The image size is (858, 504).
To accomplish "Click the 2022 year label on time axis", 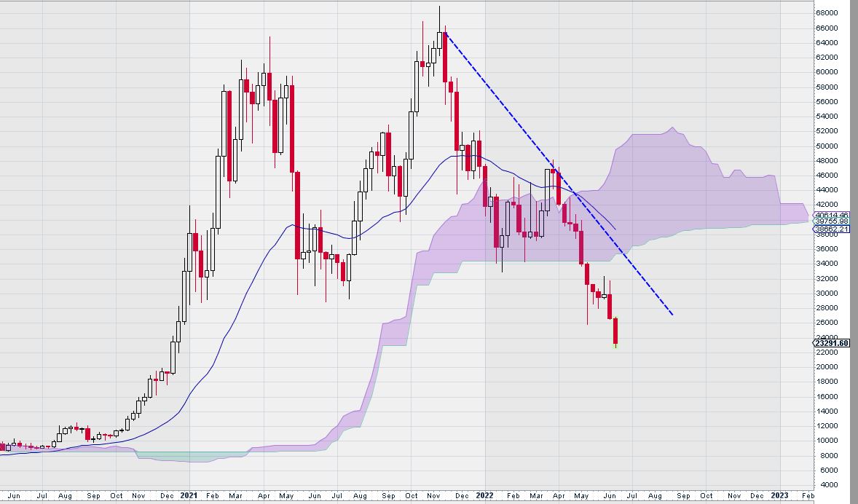I will coord(484,496).
